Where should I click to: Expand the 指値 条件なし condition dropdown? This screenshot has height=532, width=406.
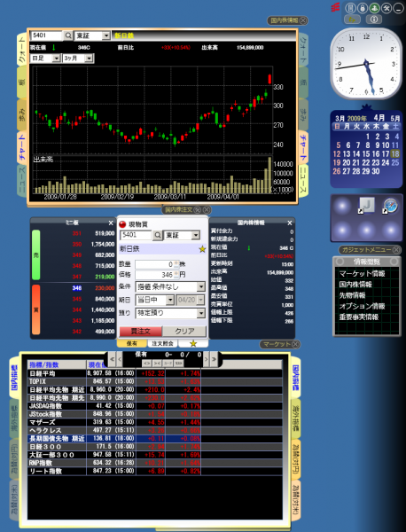(x=170, y=286)
